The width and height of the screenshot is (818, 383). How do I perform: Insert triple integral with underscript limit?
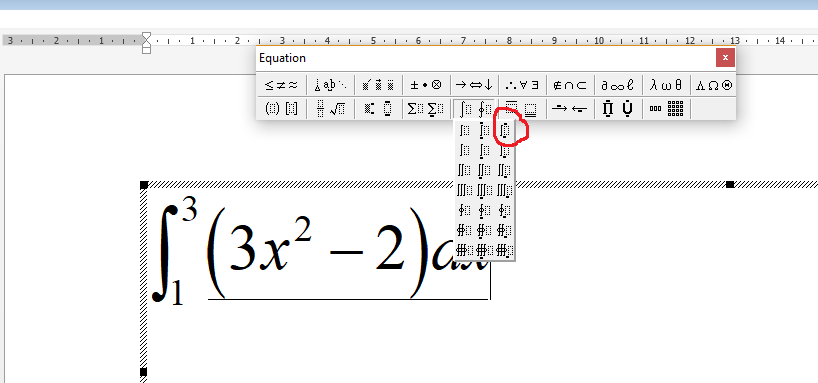tap(485, 190)
